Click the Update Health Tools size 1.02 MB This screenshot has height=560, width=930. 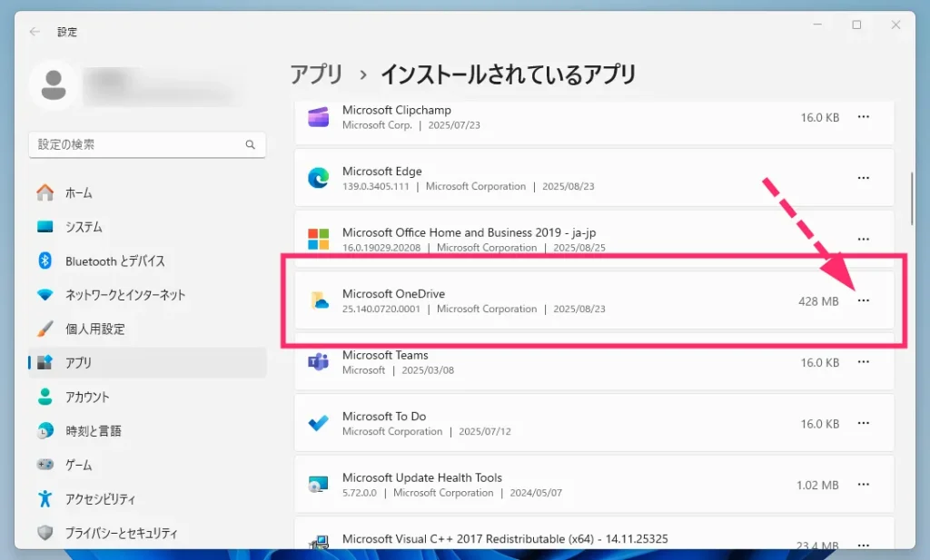[817, 485]
